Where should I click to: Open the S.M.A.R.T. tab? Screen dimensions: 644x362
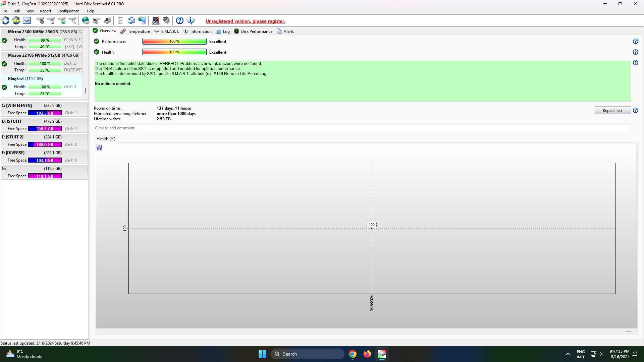click(167, 31)
